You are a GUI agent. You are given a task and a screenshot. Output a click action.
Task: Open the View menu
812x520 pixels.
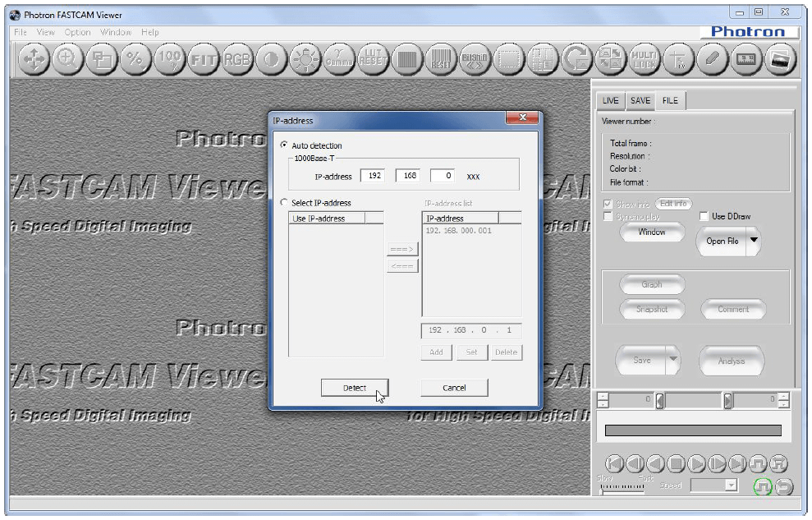[x=46, y=32]
